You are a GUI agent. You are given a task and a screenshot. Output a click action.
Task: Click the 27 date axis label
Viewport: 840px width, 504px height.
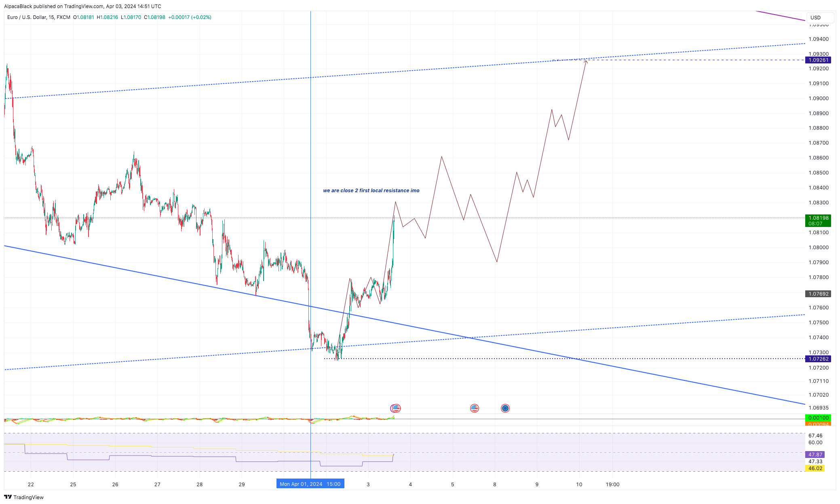click(x=157, y=484)
